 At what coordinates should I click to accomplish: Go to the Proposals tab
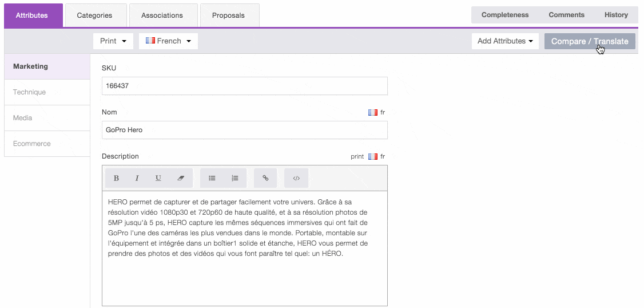[x=228, y=15]
